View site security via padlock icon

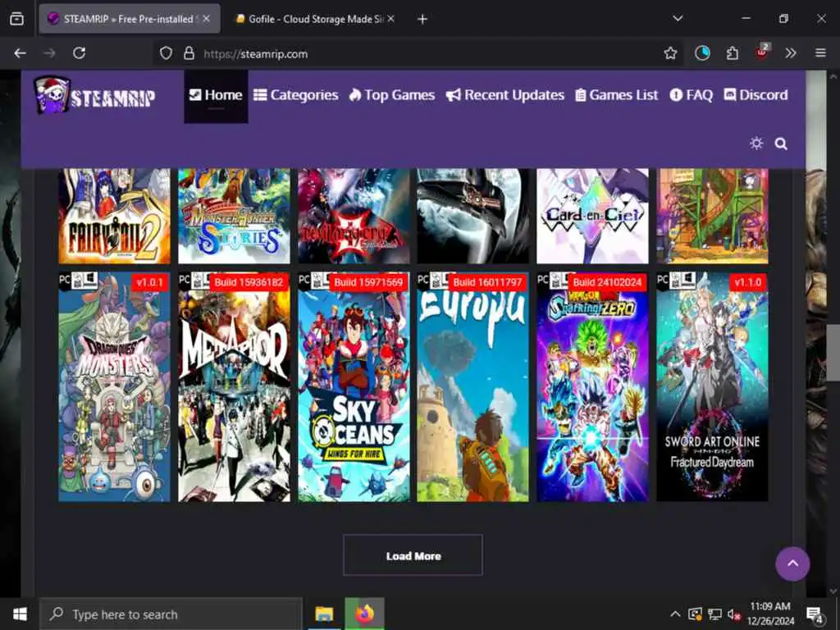coord(189,53)
